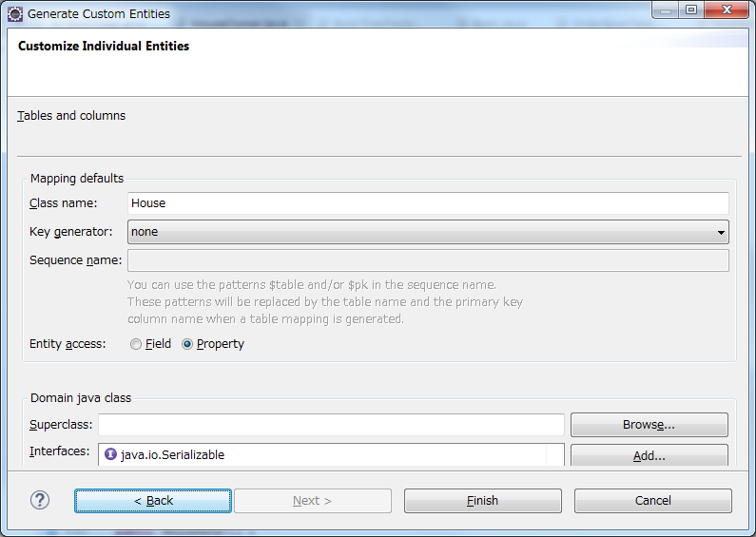Close the Generate Custom Entities dialog
756x537 pixels.
[727, 10]
